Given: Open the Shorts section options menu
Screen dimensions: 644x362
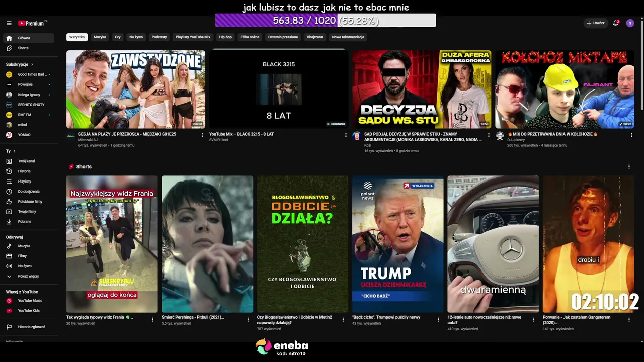Looking at the screenshot, I should point(629,167).
